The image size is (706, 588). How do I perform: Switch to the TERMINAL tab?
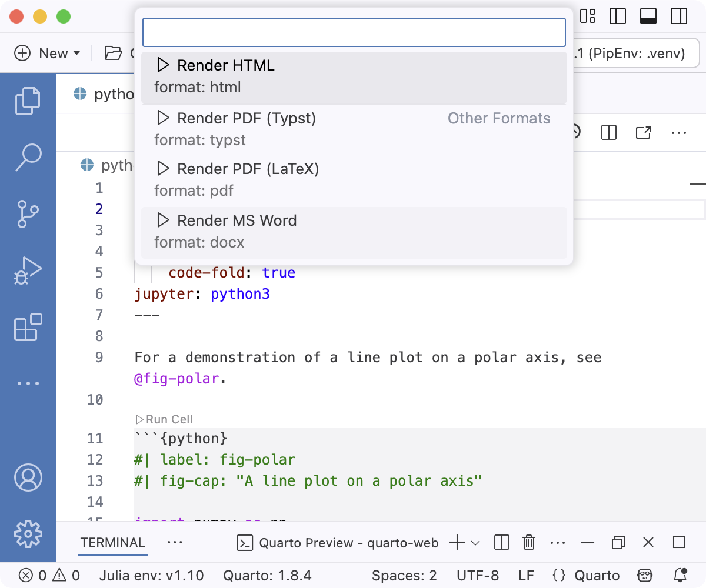tap(112, 543)
